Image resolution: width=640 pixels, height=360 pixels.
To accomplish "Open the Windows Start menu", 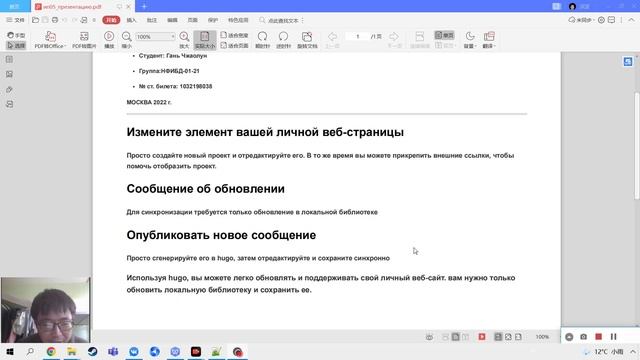I will [x=9, y=351].
